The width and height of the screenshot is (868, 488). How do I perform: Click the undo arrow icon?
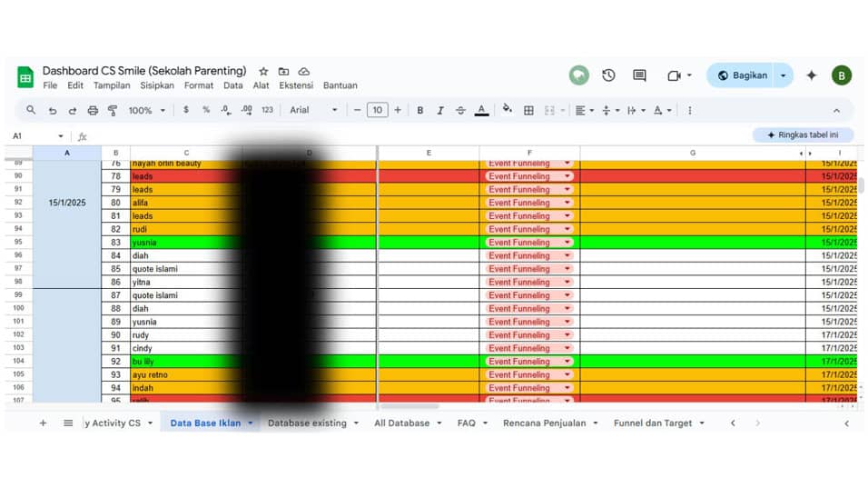click(x=52, y=110)
